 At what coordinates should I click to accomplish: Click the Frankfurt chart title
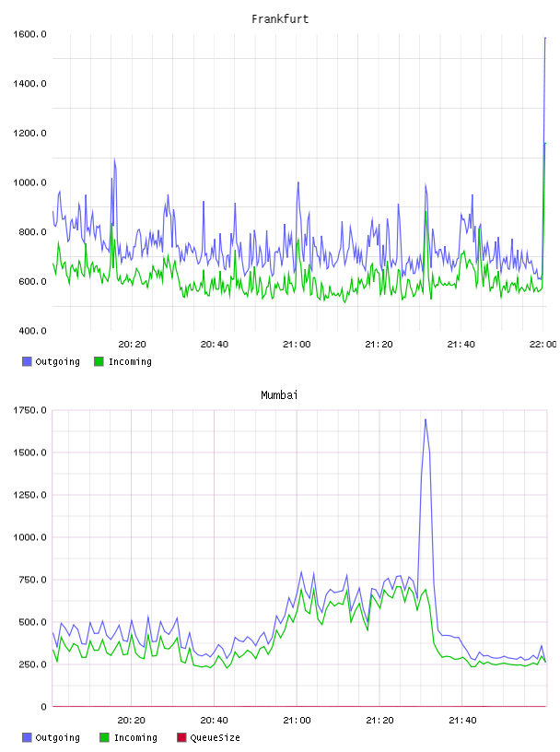280,19
